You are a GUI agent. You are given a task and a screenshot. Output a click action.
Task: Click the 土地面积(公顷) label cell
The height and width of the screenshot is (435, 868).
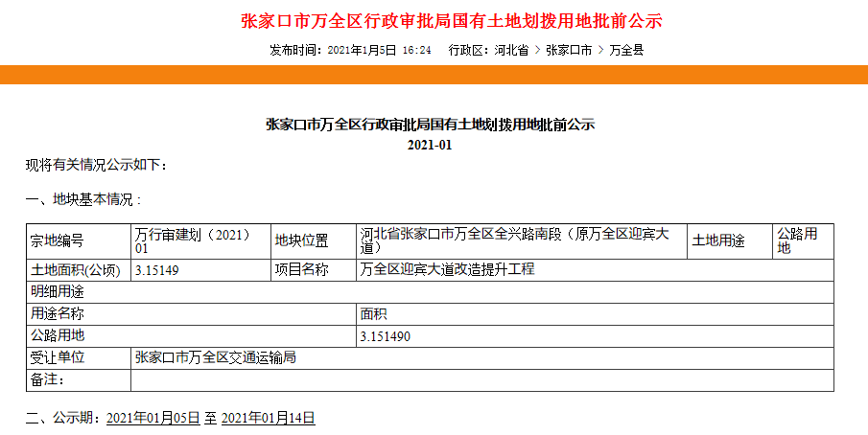(x=79, y=270)
